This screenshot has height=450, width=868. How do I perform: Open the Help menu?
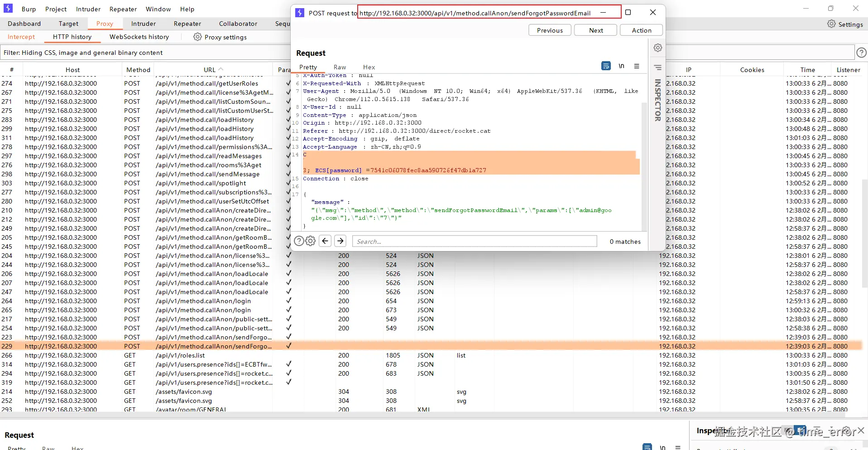point(187,9)
